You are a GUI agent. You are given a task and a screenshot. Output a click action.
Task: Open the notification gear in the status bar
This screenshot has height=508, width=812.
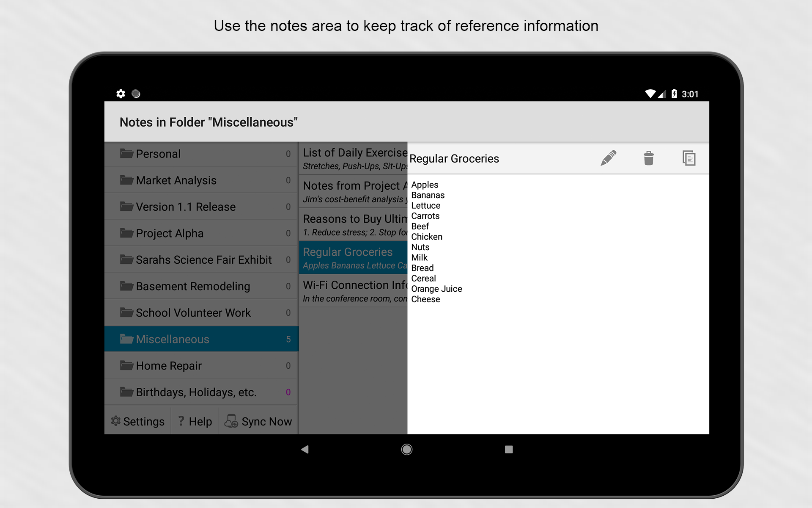pos(121,94)
